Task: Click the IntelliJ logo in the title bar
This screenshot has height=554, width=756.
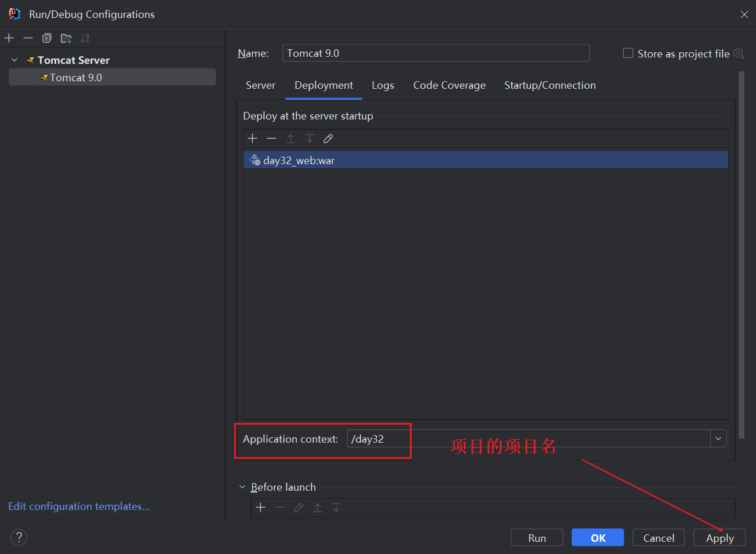Action: (14, 14)
